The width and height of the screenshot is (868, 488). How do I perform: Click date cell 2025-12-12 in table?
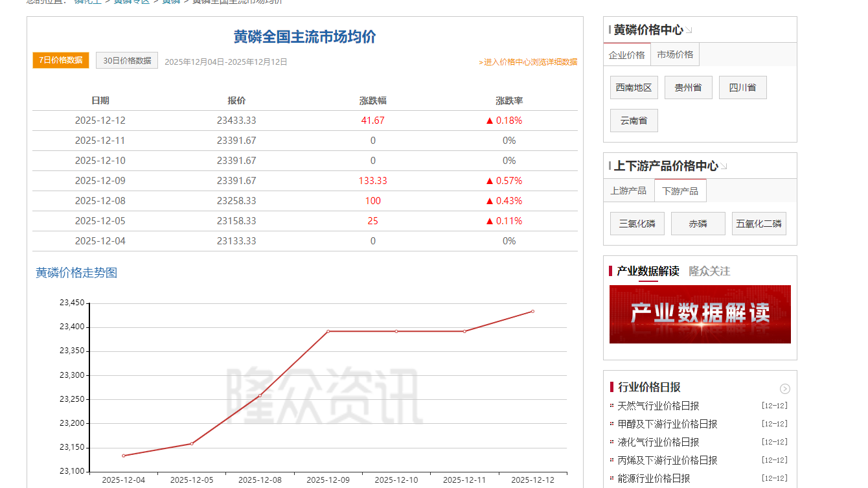(100, 121)
